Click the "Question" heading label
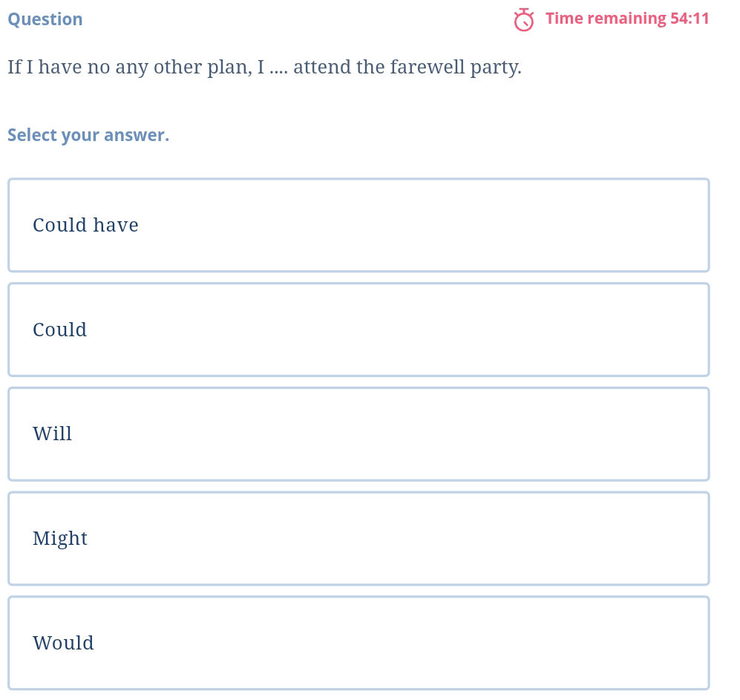This screenshot has height=700, width=740. [45, 19]
